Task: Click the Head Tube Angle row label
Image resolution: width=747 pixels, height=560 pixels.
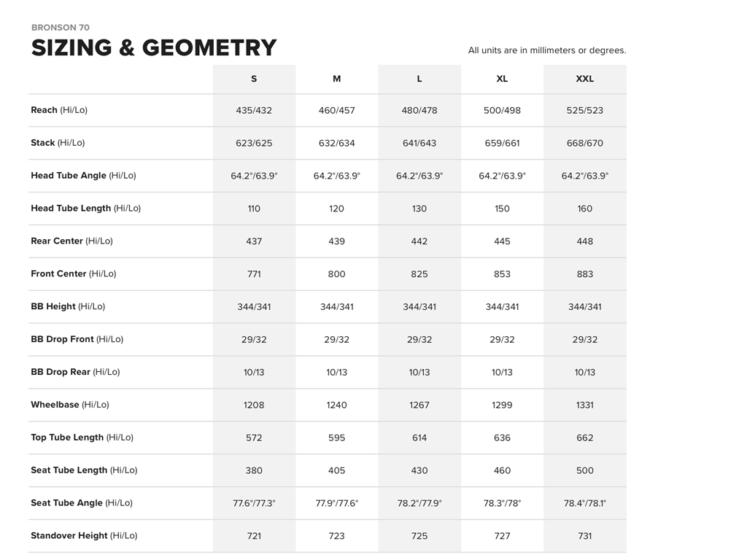Action: [83, 176]
